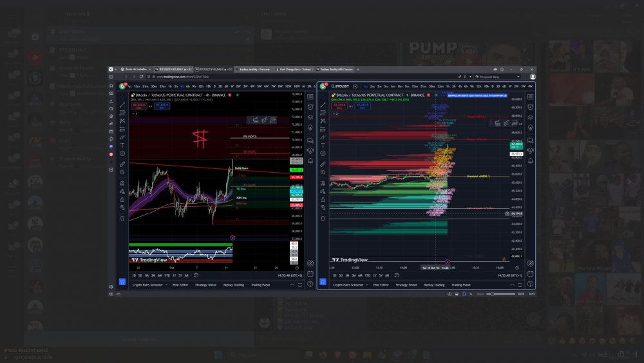
Task: Open Vivaldi settings gear in the side panel
Action: pyautogui.click(x=111, y=286)
